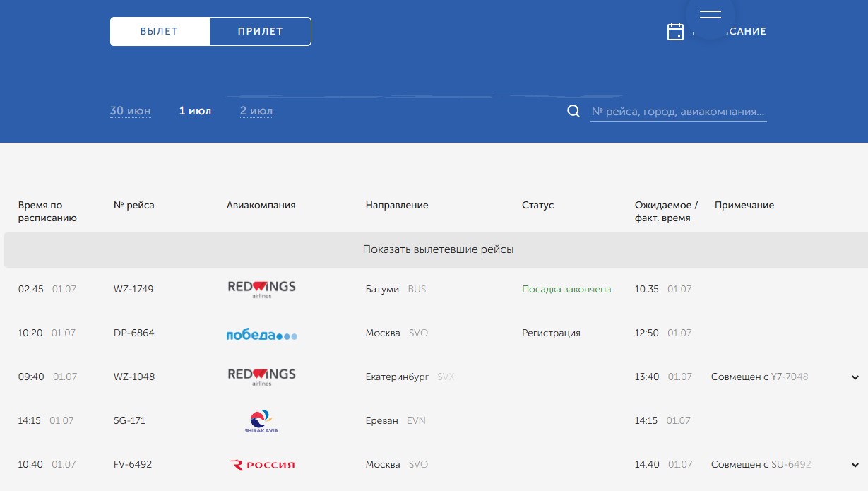Screen dimensions: 868x491
Task: Select the 30 июн date tab
Action: pyautogui.click(x=130, y=111)
